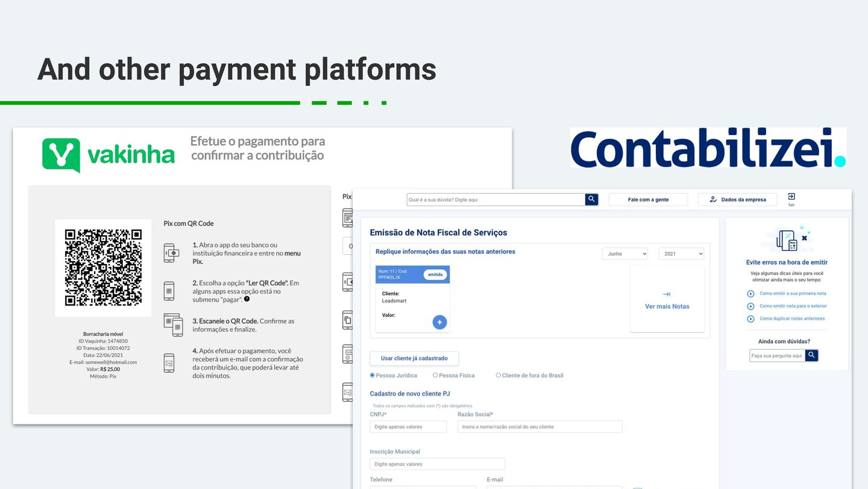The height and width of the screenshot is (489, 868).
Task: Click text ID Vaquinha: 1474850
Action: (103, 341)
